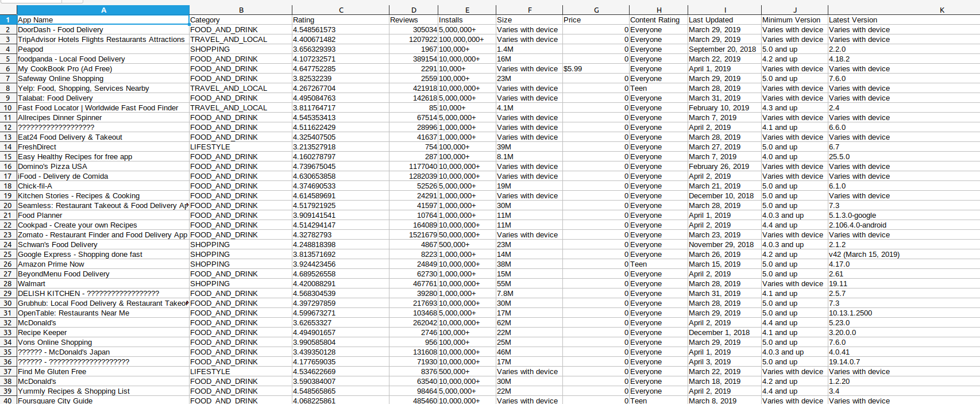The width and height of the screenshot is (980, 404).
Task: Click the "100,000,000+" installs cell
Action: click(466, 39)
